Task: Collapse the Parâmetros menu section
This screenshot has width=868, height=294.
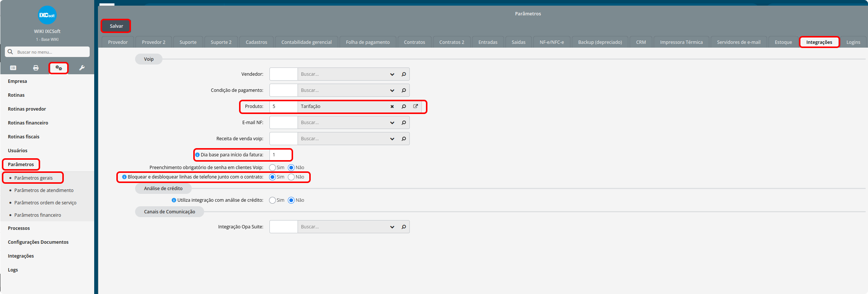Action: (x=21, y=165)
